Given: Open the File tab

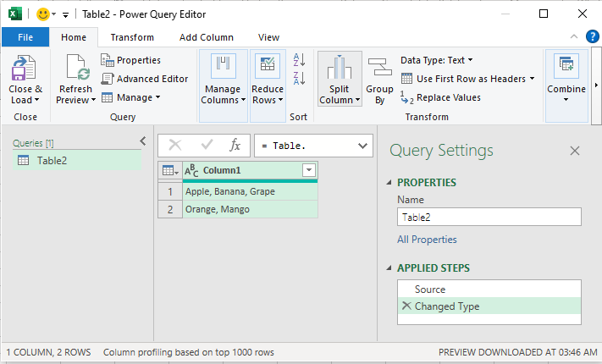Looking at the screenshot, I should (x=25, y=37).
